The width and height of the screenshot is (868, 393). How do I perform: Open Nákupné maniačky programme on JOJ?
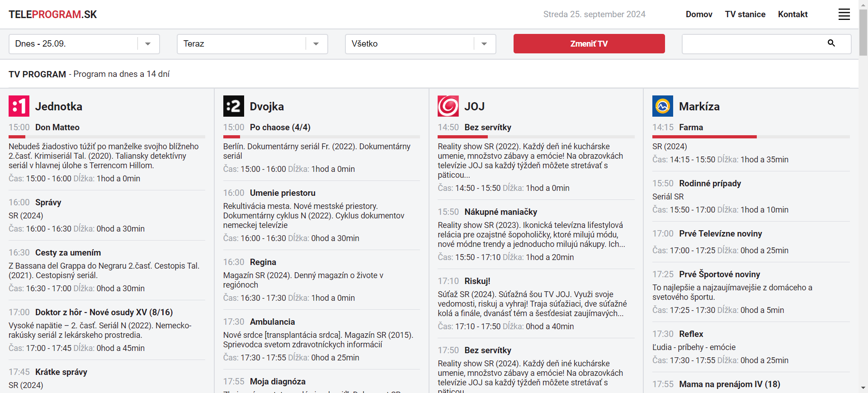pyautogui.click(x=500, y=212)
